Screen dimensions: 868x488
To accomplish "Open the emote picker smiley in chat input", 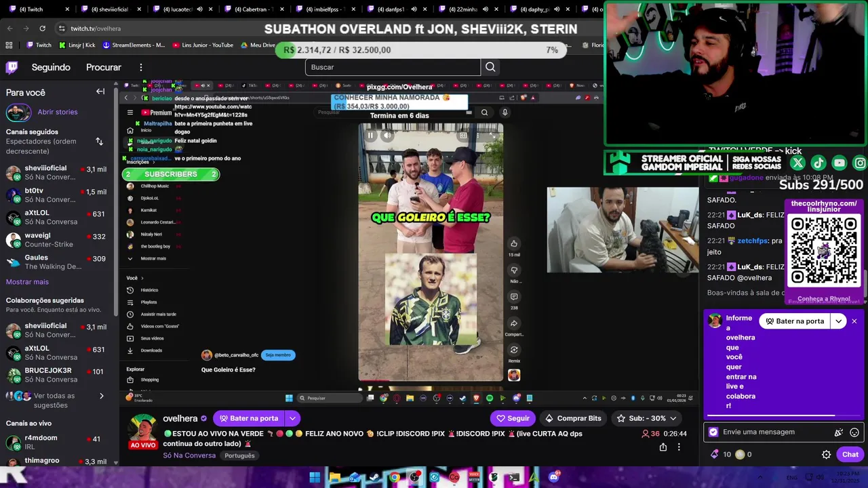I will point(854,432).
